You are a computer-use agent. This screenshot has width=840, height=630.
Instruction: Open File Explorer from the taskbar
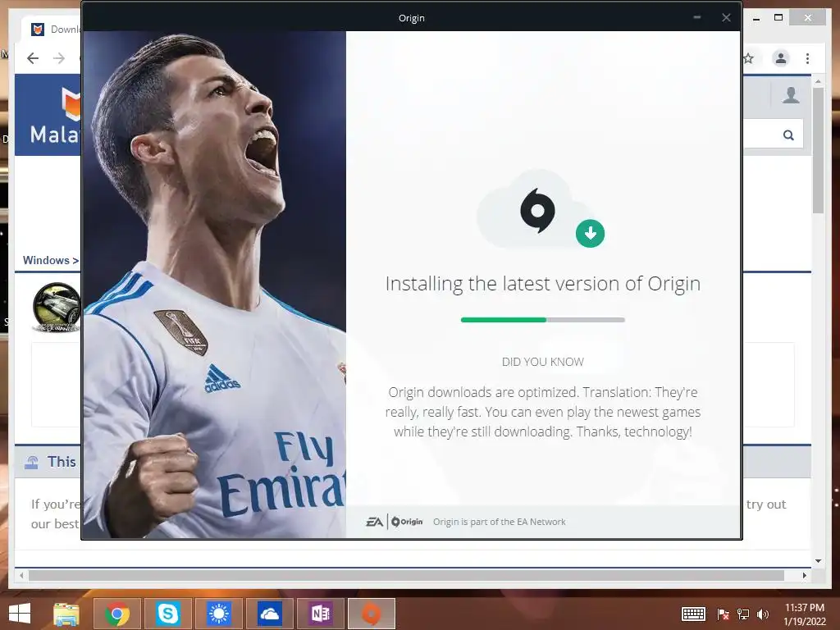66,614
